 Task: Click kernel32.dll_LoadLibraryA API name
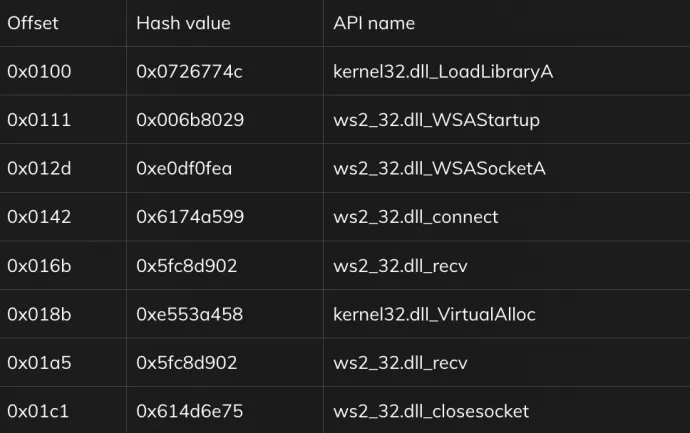(x=443, y=72)
